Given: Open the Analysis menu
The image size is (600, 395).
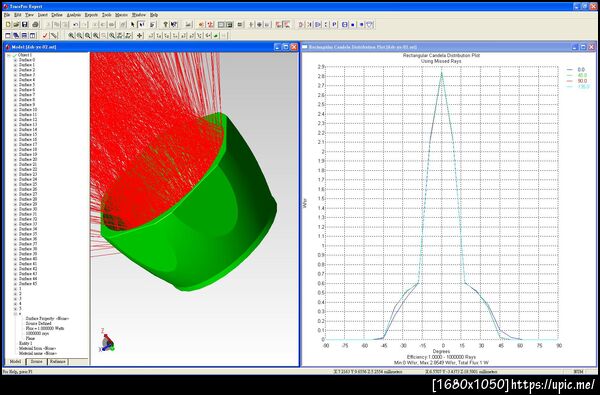Looking at the screenshot, I should [73, 15].
